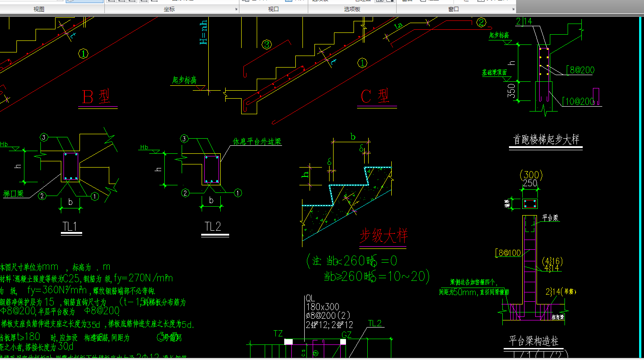Select the "2}14" label atop first-flight detail
This screenshot has width=644, height=360.
[524, 21]
